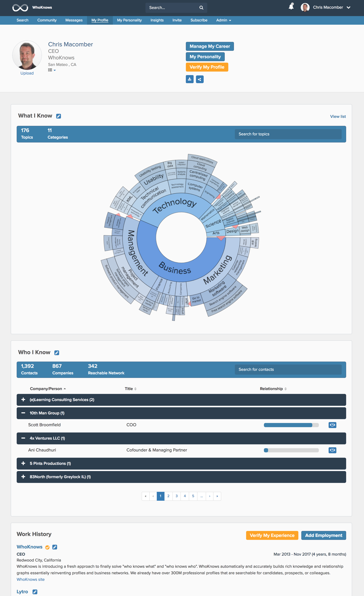
Task: Sort by Relationship column
Action: (x=273, y=389)
